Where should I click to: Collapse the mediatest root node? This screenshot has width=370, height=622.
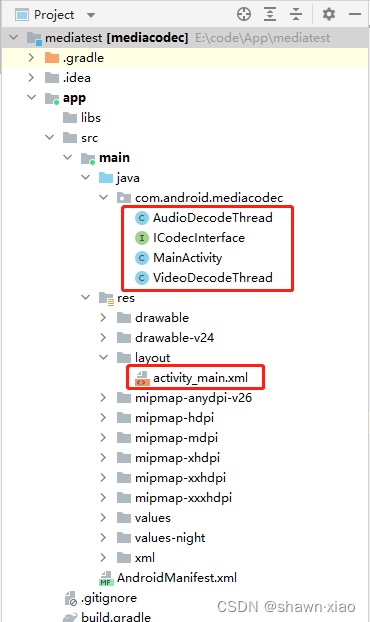click(x=14, y=37)
